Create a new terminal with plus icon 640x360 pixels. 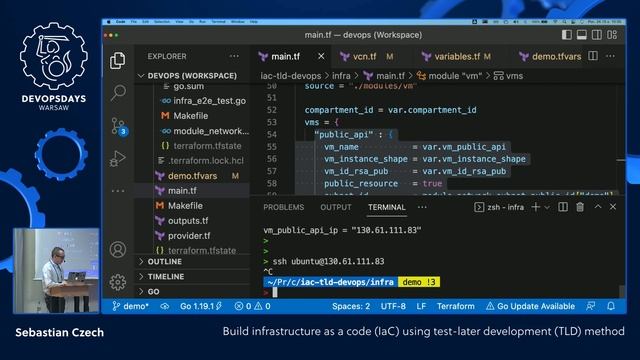[536, 207]
